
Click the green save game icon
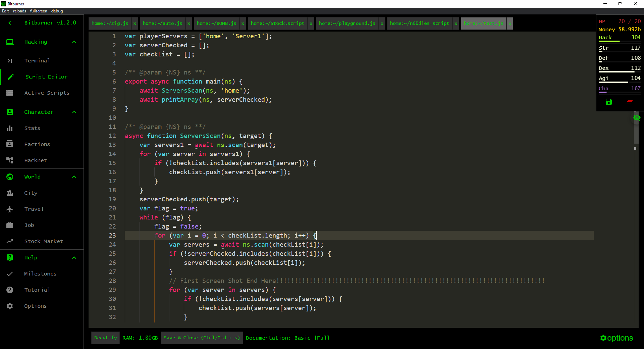609,102
